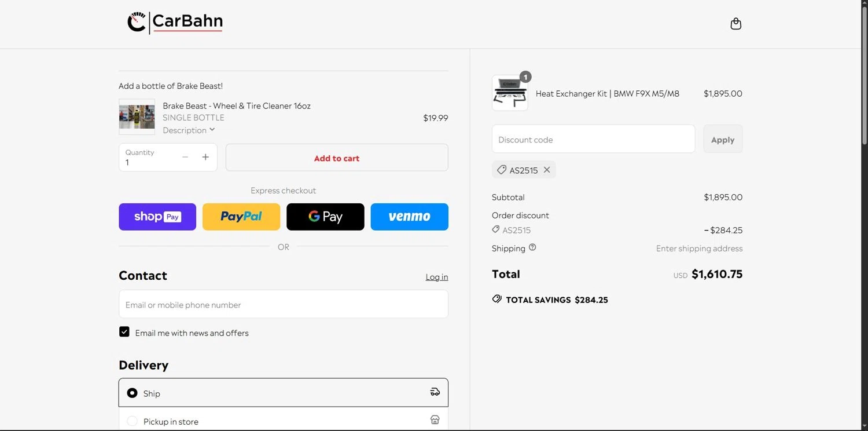Click the Subtotal value $1,895.00
The width and height of the screenshot is (868, 431).
(x=723, y=197)
